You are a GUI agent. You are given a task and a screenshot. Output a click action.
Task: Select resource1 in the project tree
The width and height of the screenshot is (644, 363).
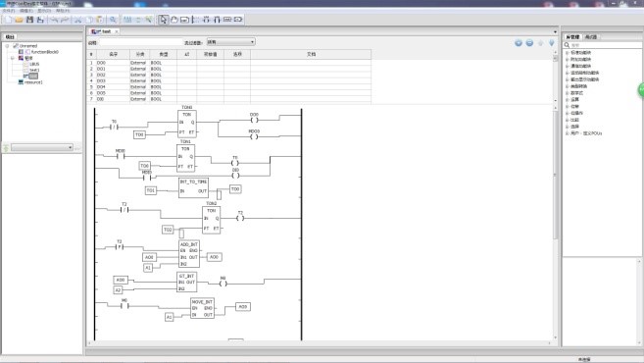click(33, 82)
